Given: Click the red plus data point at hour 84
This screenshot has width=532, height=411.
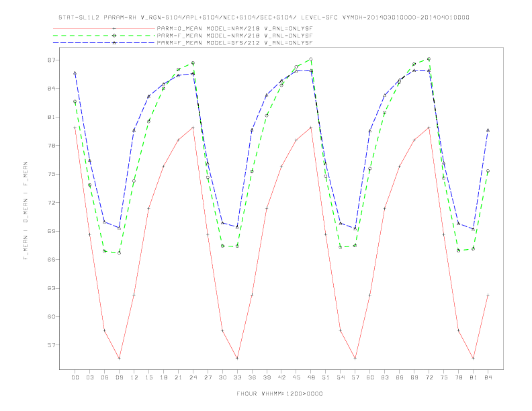Looking at the screenshot, I should pyautogui.click(x=488, y=295).
